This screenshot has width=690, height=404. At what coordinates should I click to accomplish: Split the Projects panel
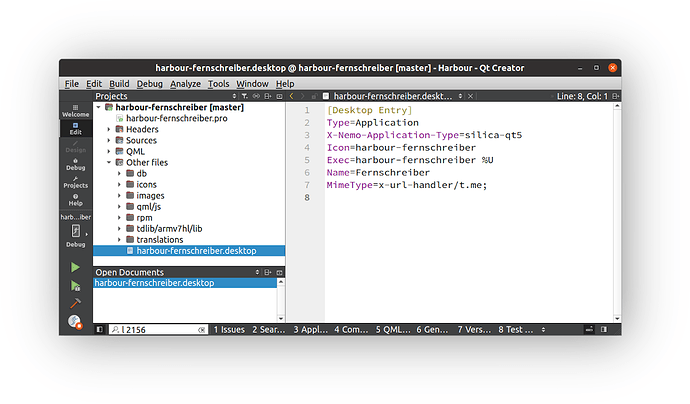click(x=268, y=96)
